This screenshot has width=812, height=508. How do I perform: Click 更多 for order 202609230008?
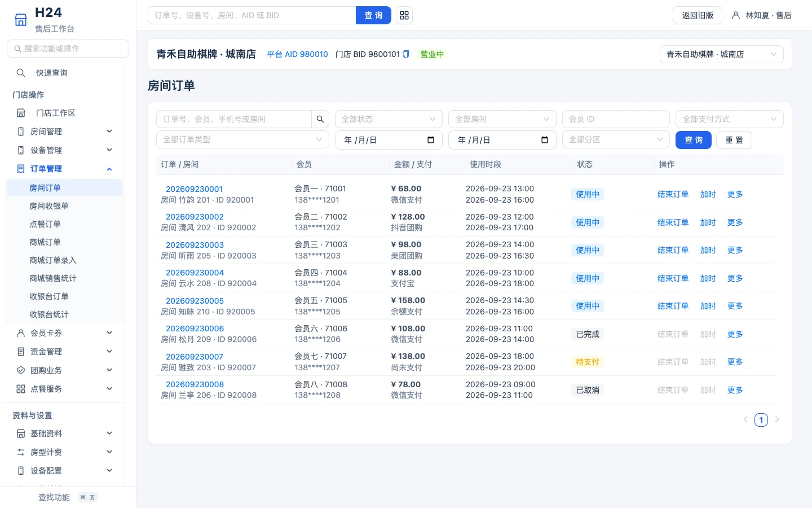pyautogui.click(x=735, y=390)
